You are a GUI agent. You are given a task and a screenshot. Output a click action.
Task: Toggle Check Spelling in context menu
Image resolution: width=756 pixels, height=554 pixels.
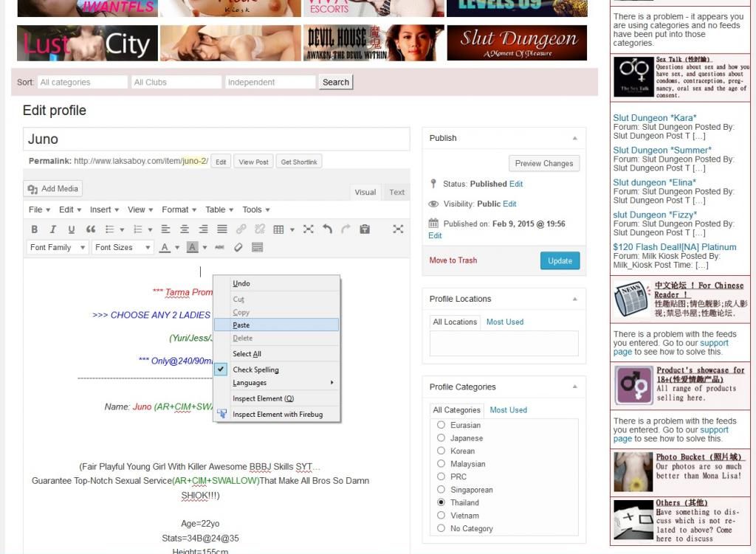[276, 370]
